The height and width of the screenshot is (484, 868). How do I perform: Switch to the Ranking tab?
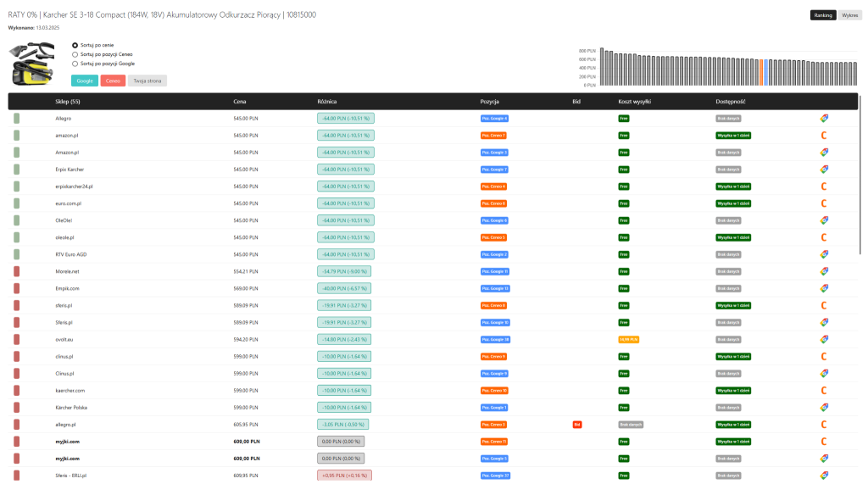822,15
